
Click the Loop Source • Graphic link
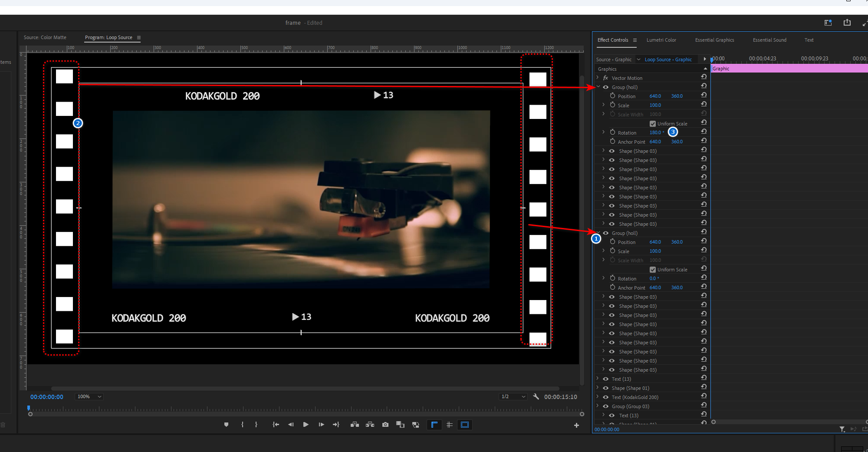[668, 59]
